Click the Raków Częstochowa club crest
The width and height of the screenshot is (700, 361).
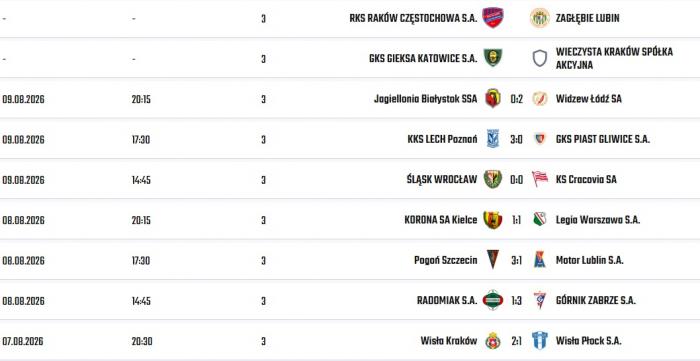click(x=493, y=18)
